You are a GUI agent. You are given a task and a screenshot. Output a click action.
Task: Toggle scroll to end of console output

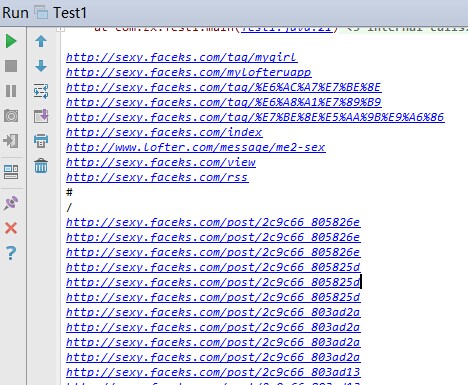41,116
